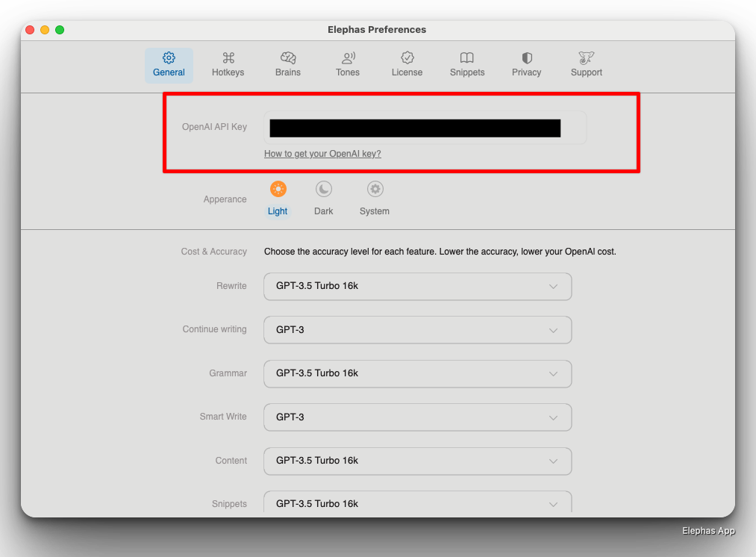Select the System appearance gear icon
This screenshot has width=756, height=557.
(375, 189)
